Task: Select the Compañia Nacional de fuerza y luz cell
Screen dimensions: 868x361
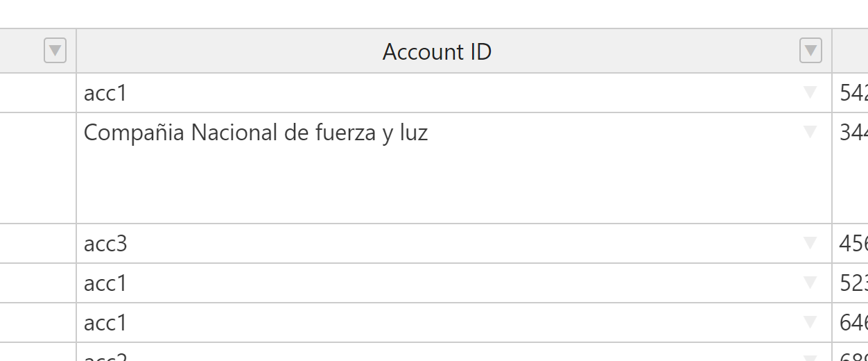Action: [x=454, y=168]
